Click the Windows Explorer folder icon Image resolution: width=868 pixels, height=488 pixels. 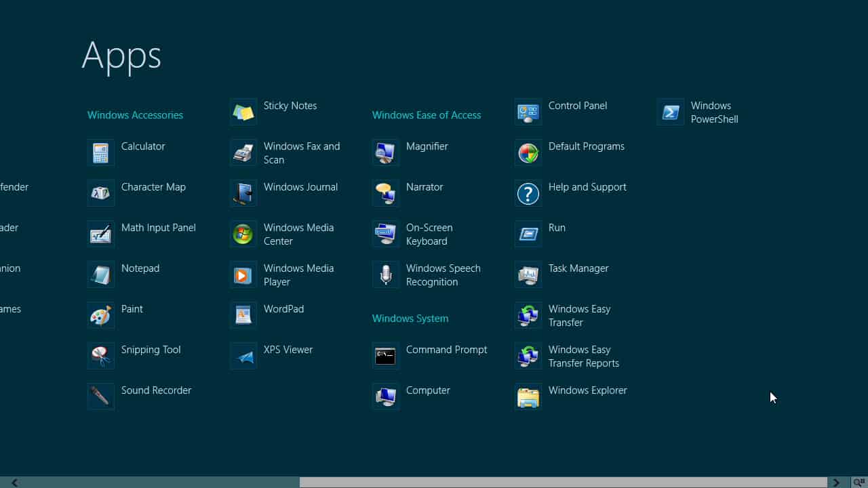pos(528,397)
